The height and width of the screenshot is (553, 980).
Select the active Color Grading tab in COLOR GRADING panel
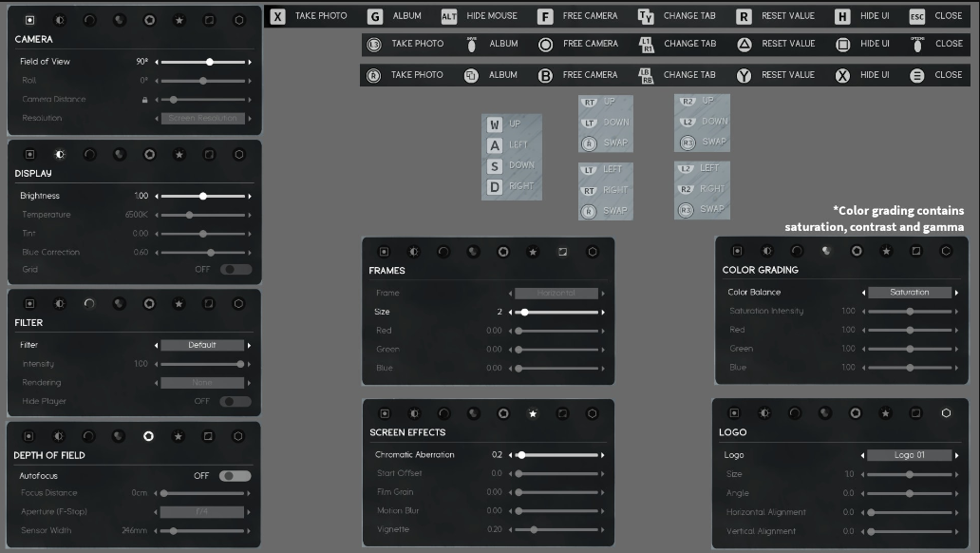pos(826,251)
